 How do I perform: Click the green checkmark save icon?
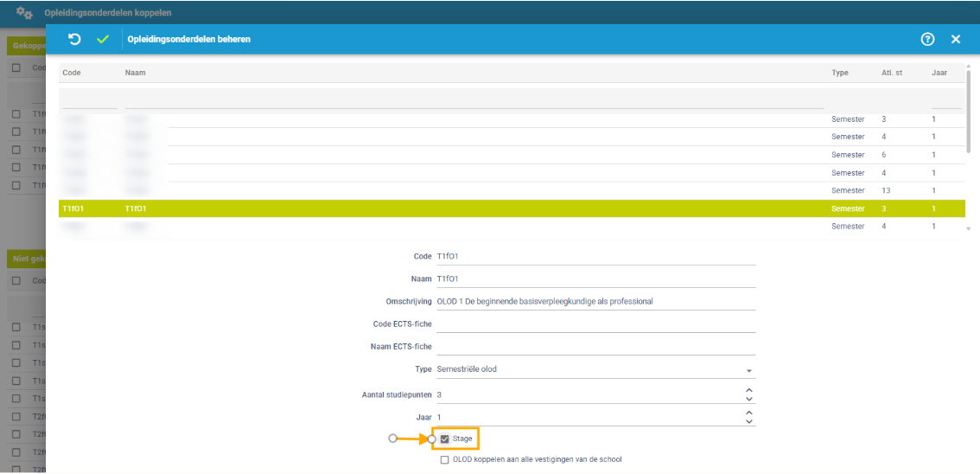tap(103, 39)
